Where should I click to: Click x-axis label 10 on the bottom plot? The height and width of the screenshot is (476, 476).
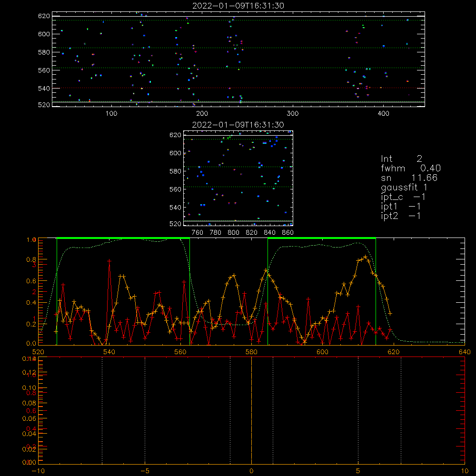click(x=465, y=471)
